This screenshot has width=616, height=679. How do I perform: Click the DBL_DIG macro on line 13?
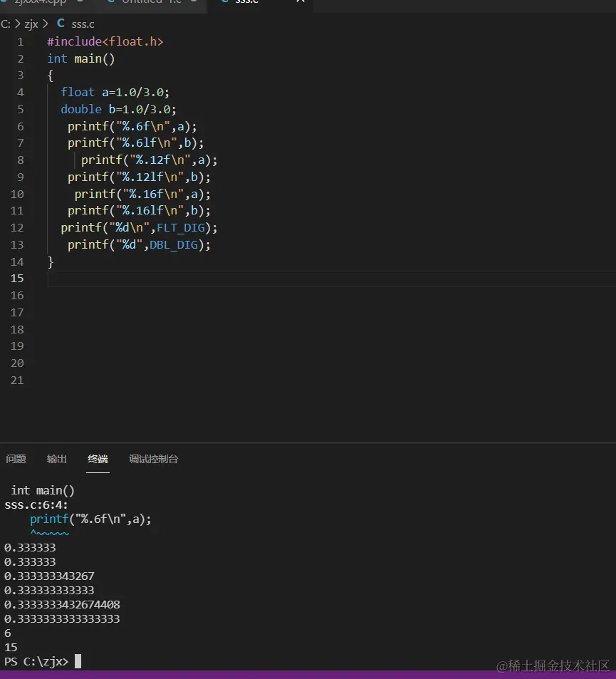pos(174,245)
